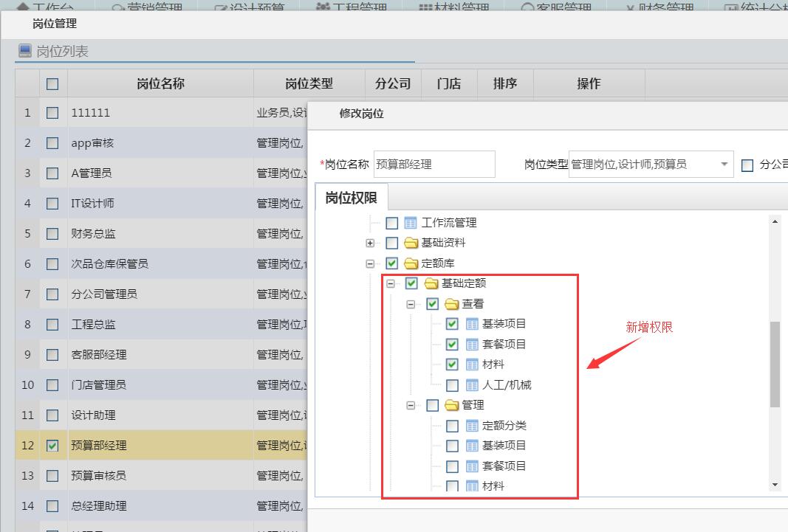Enable the 人工/机械 permission checkbox
This screenshot has height=532, width=788.
pos(452,385)
